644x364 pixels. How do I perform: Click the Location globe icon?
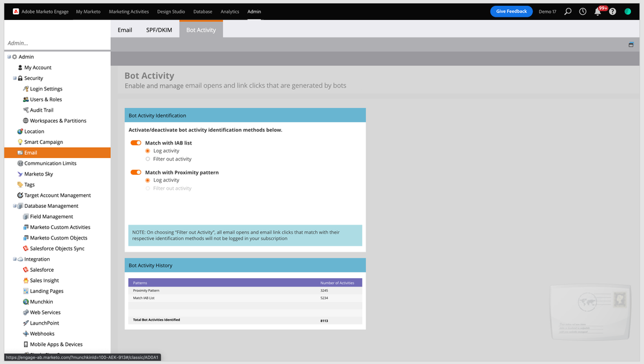[x=20, y=131]
